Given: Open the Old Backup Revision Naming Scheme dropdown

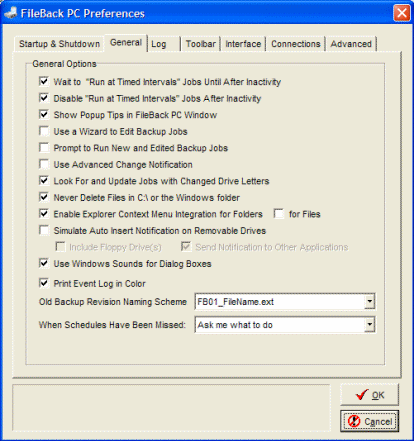Looking at the screenshot, I should pyautogui.click(x=369, y=302).
